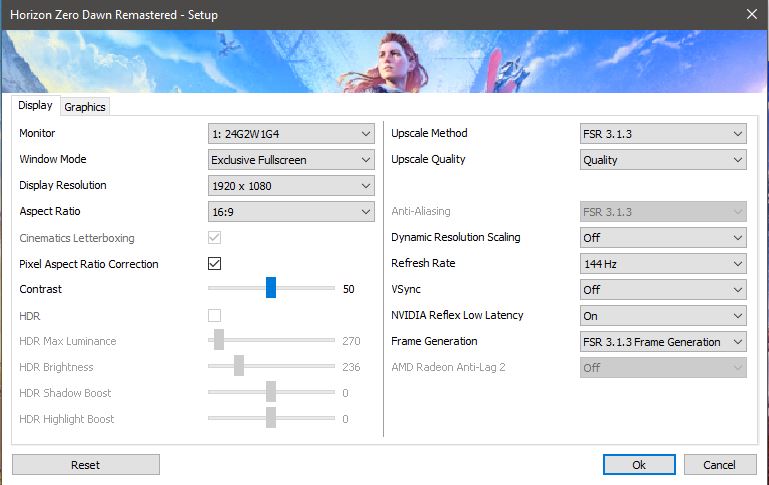Open the Frame Generation dropdown
This screenshot has height=485, width=769.
[663, 341]
